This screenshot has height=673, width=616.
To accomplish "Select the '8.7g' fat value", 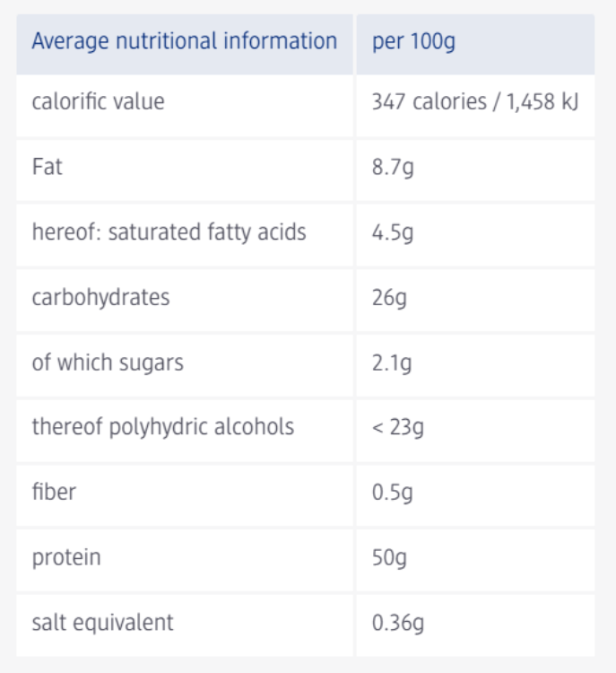I will click(x=393, y=167).
